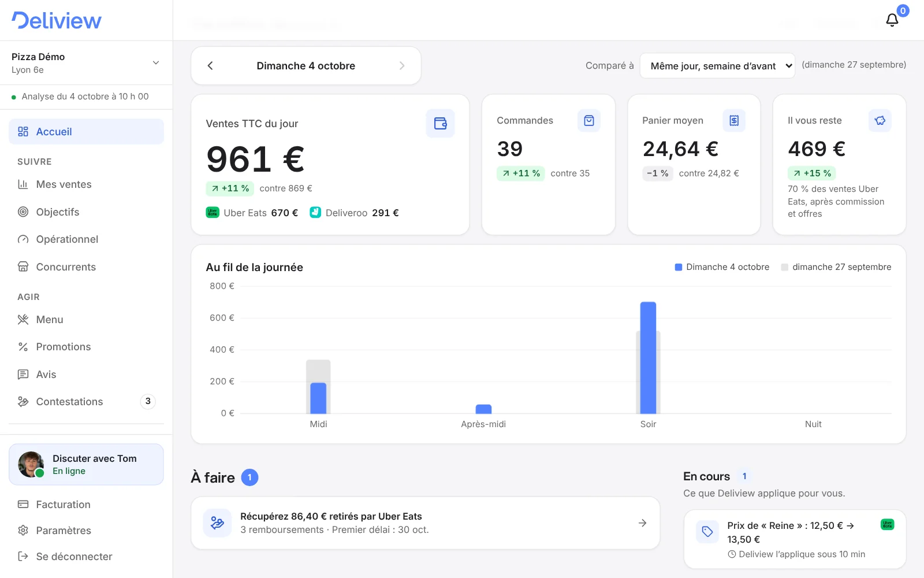Screen dimensions: 924x578
Task: Click Analyse du 4 octobre à 10 h 00
Action: click(x=85, y=97)
